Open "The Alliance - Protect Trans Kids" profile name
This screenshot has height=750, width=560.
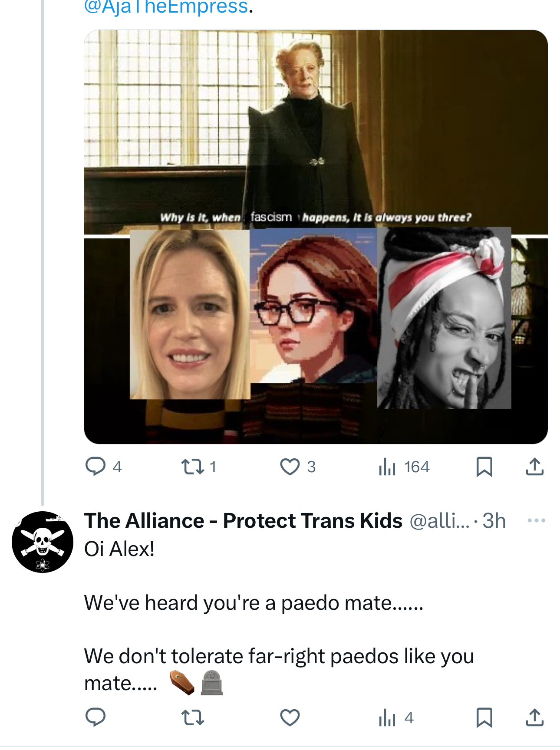(243, 520)
